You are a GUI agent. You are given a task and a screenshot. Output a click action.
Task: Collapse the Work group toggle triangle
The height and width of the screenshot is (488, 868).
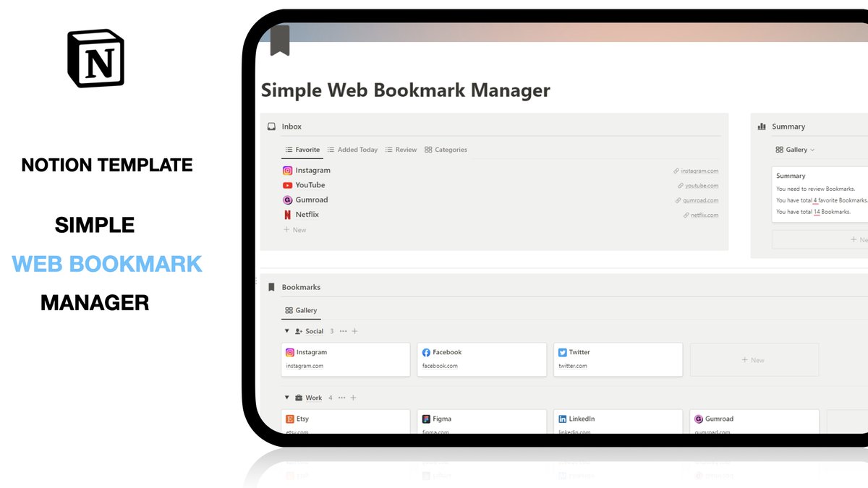pos(286,398)
